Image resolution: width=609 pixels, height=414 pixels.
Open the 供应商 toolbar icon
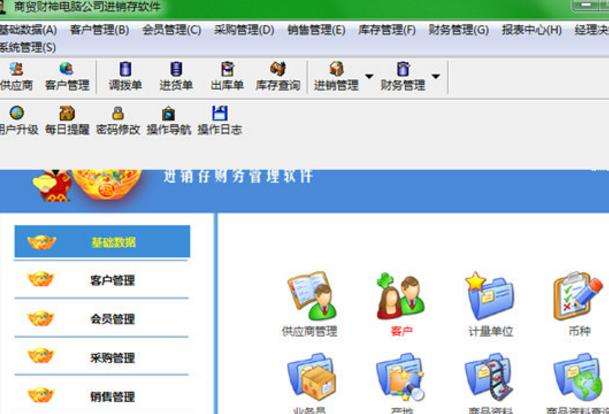pyautogui.click(x=16, y=77)
